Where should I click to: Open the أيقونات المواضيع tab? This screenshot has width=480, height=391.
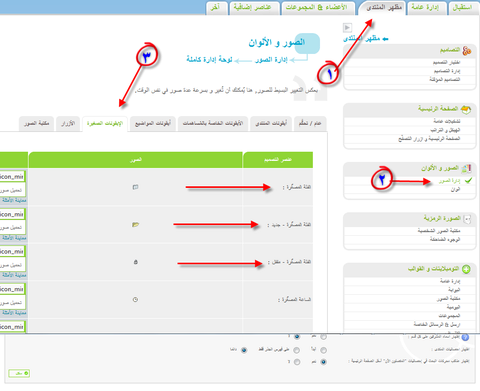click(x=153, y=124)
